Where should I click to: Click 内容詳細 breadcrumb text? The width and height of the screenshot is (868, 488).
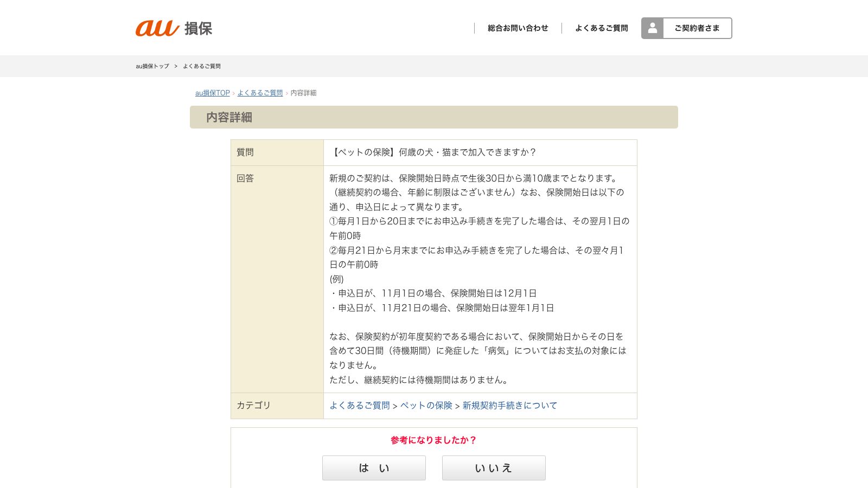303,93
